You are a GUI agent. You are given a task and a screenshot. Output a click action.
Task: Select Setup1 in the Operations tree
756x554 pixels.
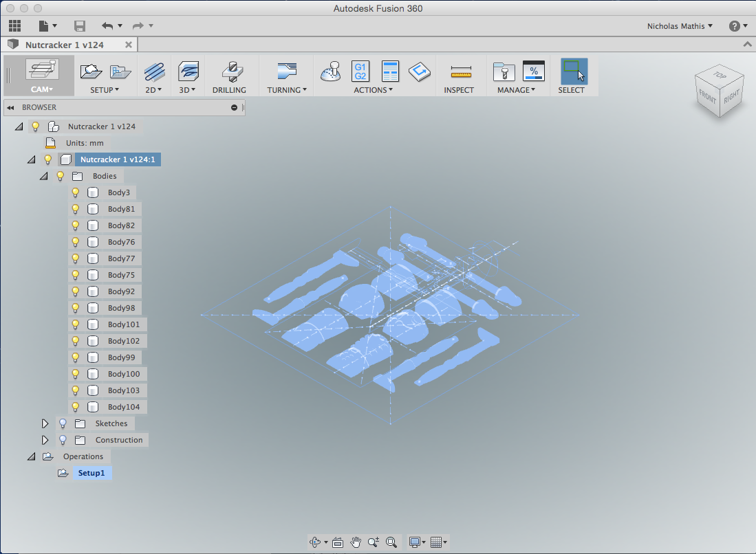tap(91, 473)
